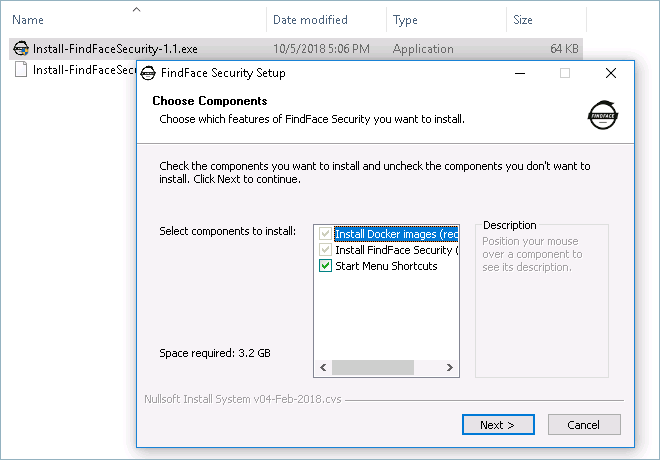Select the Start Menu Shortcuts label
Image resolution: width=660 pixels, height=460 pixels.
point(386,266)
